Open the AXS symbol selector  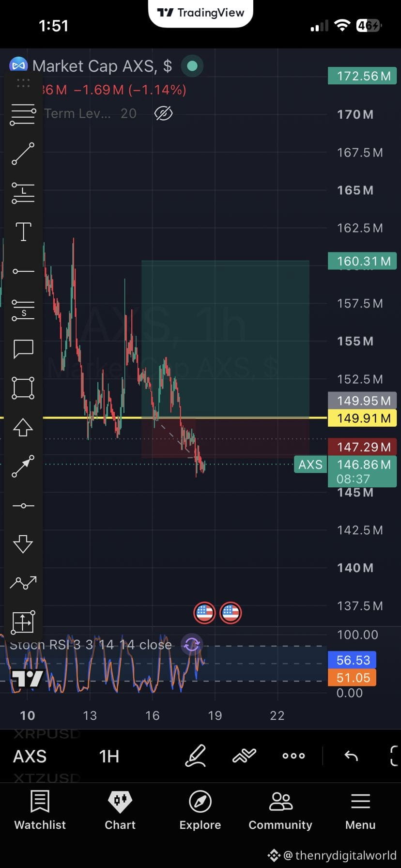(x=30, y=756)
